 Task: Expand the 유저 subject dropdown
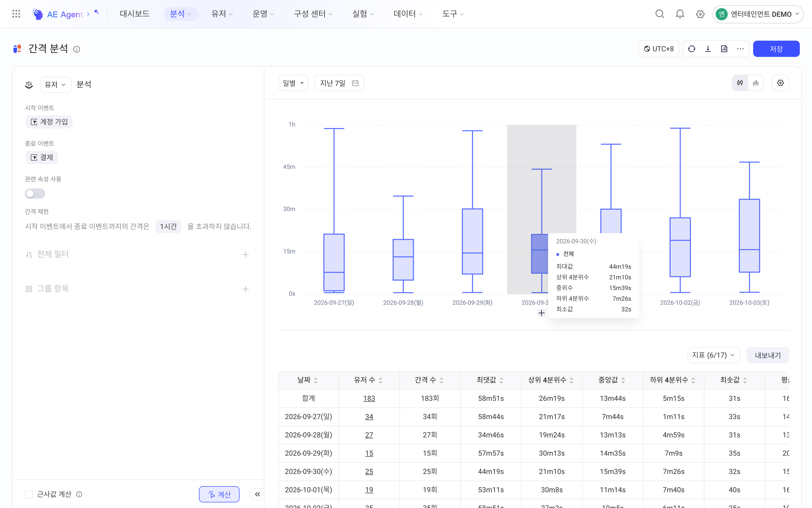(55, 85)
